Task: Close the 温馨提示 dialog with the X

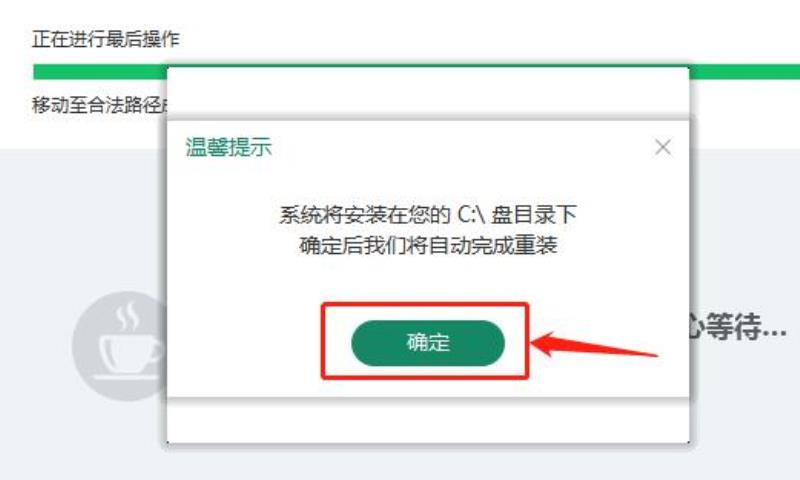Action: coord(663,147)
